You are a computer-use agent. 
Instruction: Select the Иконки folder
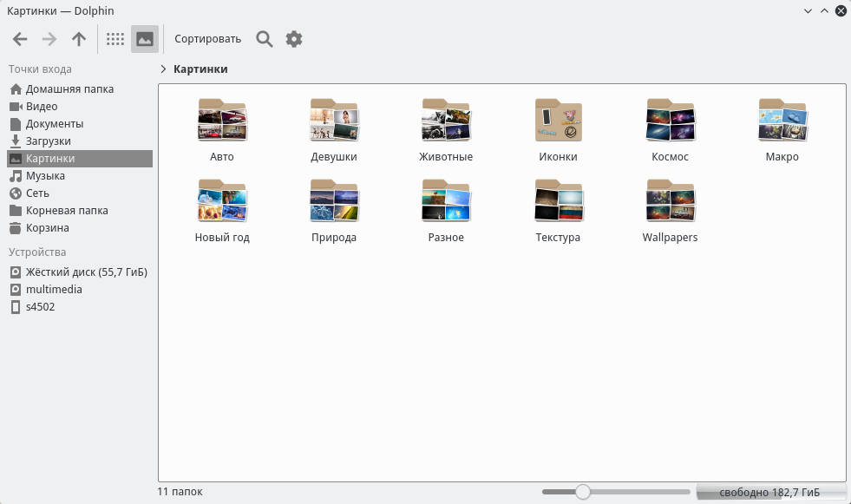558,130
